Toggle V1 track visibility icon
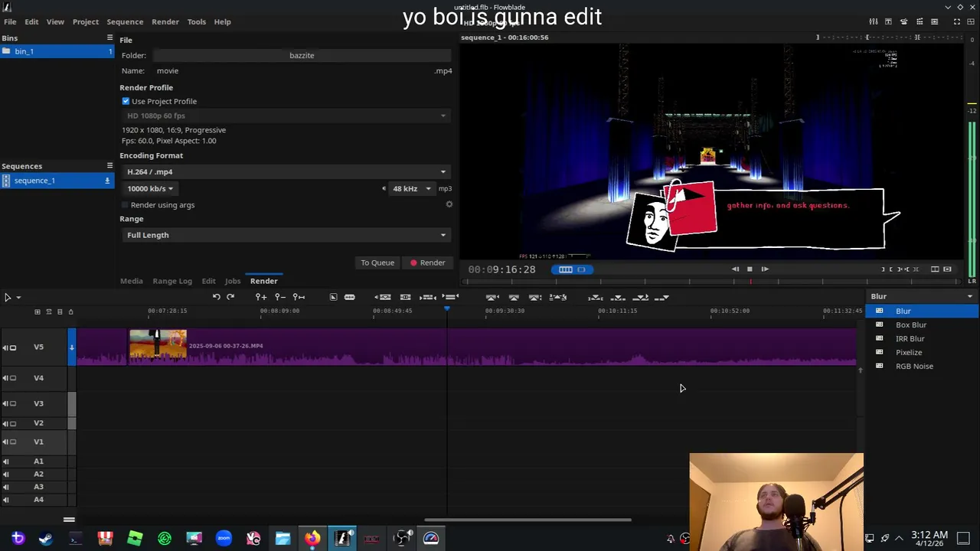Viewport: 980px width, 551px height. 13,442
